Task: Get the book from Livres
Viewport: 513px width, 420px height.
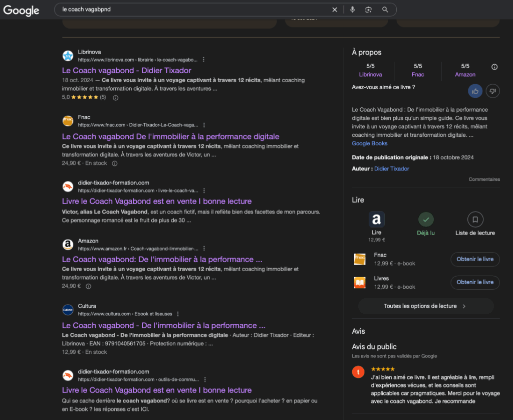Action: 475,282
